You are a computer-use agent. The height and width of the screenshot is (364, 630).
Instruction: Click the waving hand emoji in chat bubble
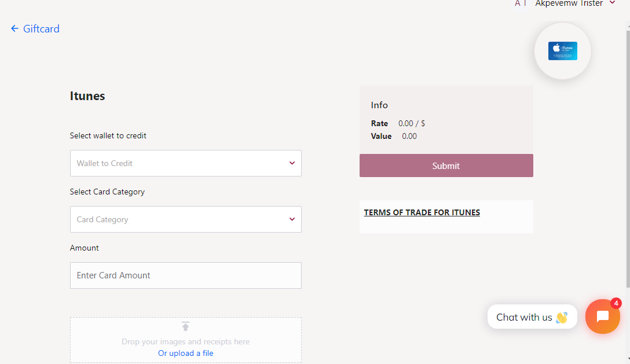pyautogui.click(x=561, y=317)
